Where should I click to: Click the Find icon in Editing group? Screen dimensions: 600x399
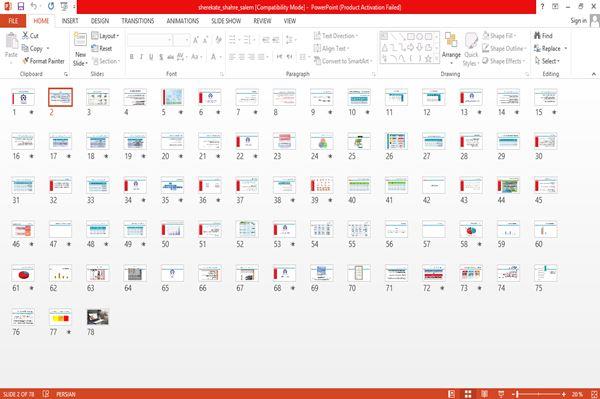point(543,36)
